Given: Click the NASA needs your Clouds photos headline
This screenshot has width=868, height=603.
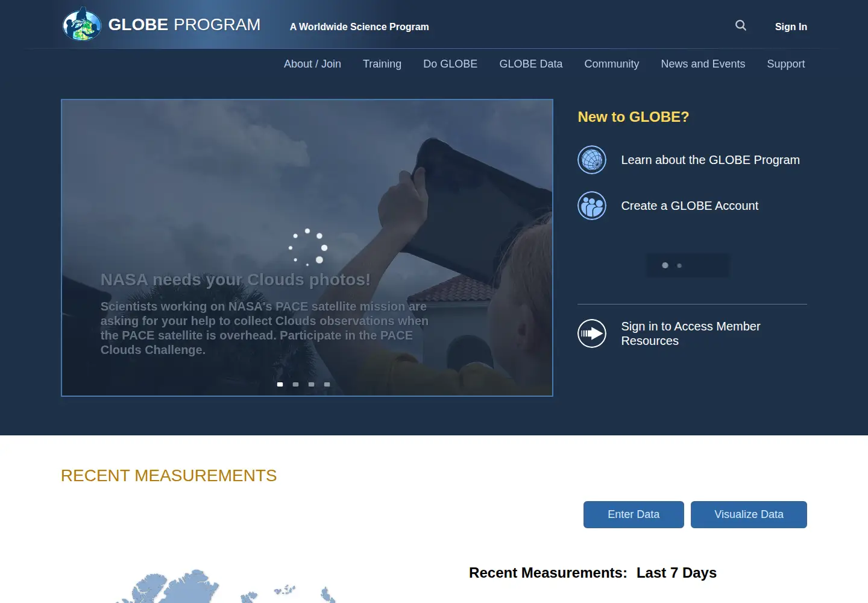Looking at the screenshot, I should click(x=235, y=280).
